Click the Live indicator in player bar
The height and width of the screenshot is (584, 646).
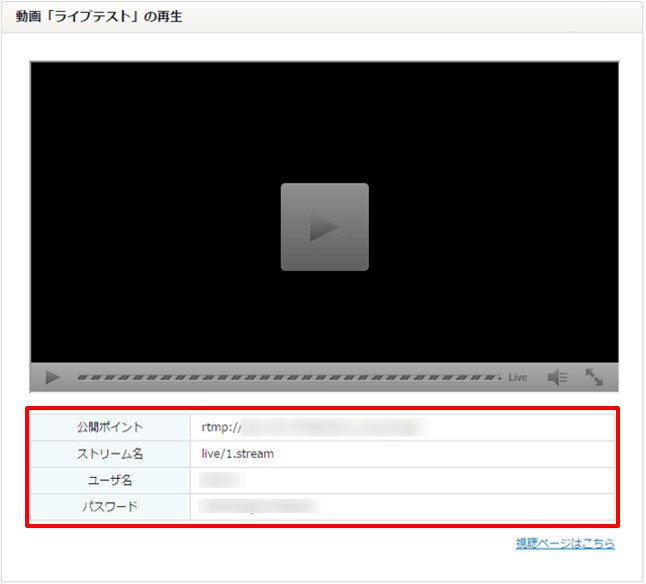click(x=517, y=378)
